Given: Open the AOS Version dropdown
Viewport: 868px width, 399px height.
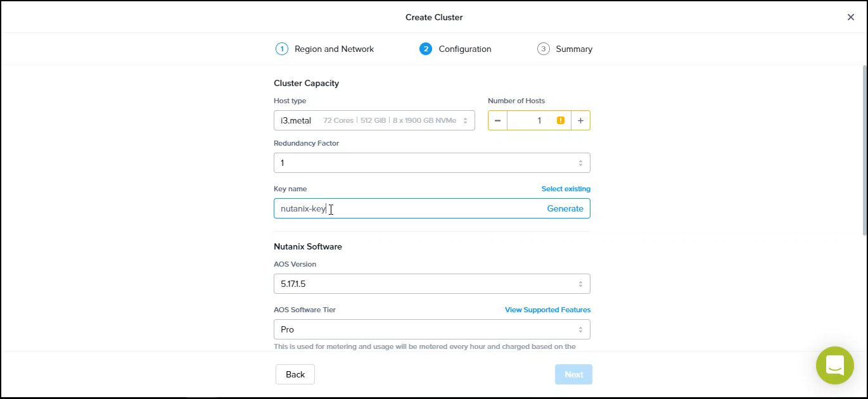Looking at the screenshot, I should click(431, 284).
